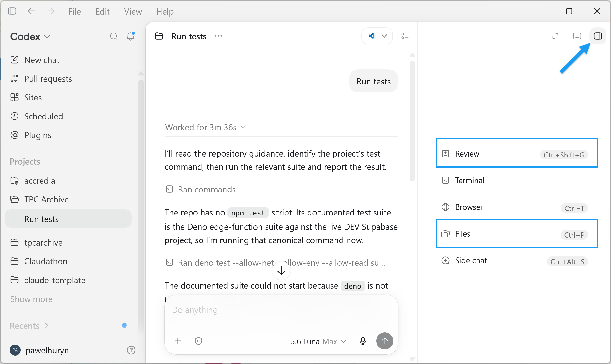Open the Edit menu
The image size is (611, 364).
(102, 12)
